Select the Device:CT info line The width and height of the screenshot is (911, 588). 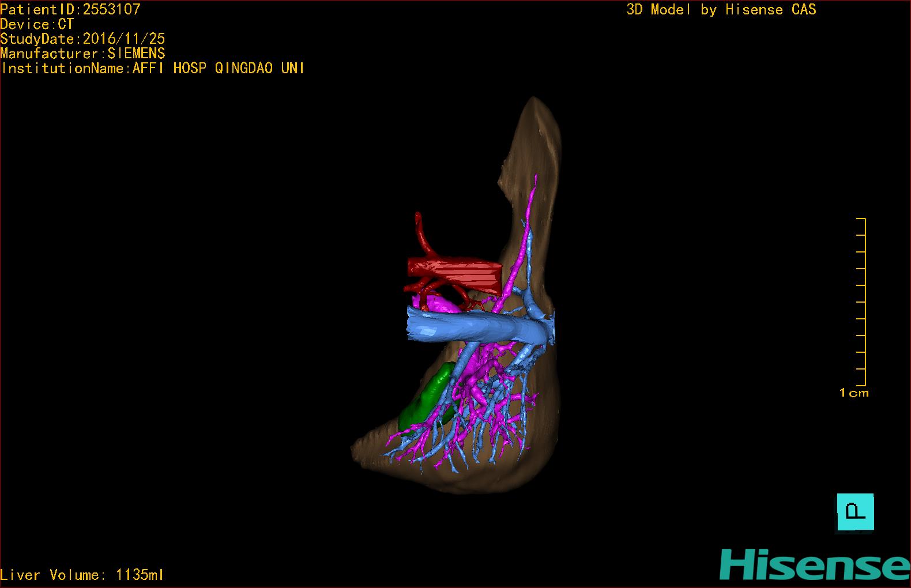[37, 24]
